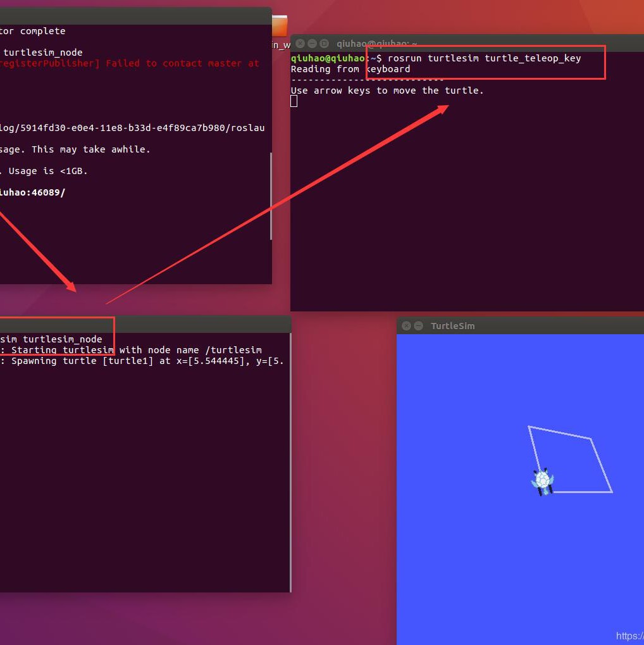Click the 'Reading from keyboard' line
Viewport: 644px width, 645px height.
[350, 69]
